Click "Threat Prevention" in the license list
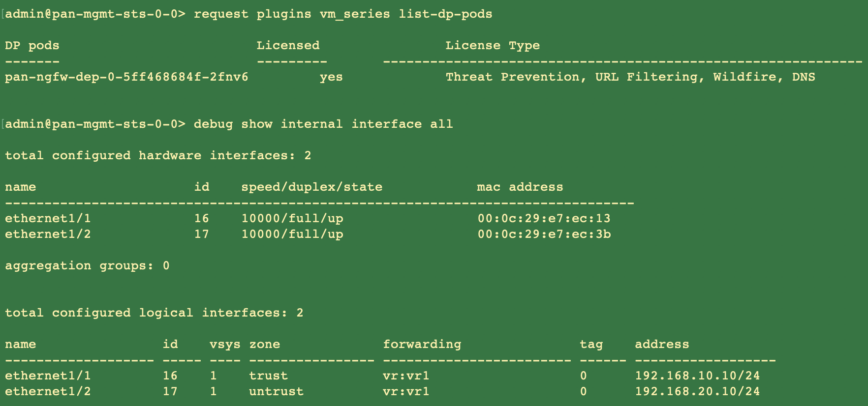This screenshot has height=406, width=868. pyautogui.click(x=512, y=77)
